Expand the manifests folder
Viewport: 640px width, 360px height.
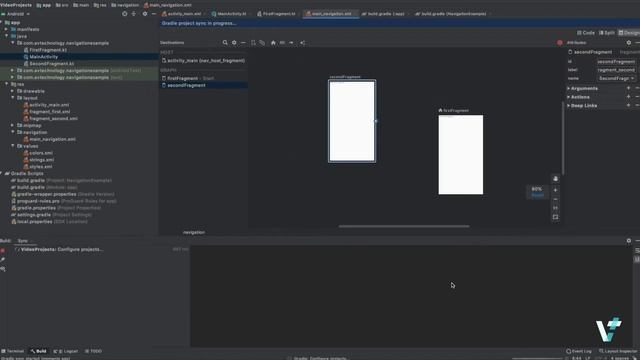coord(6,29)
